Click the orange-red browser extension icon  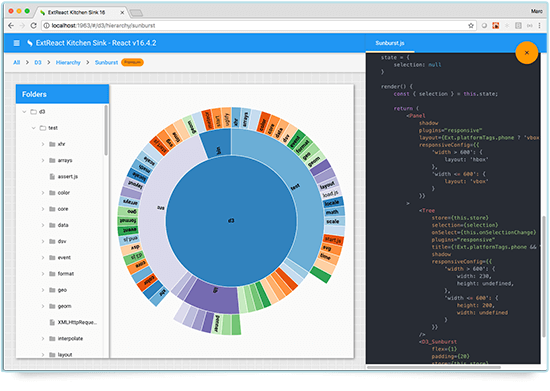(x=496, y=26)
